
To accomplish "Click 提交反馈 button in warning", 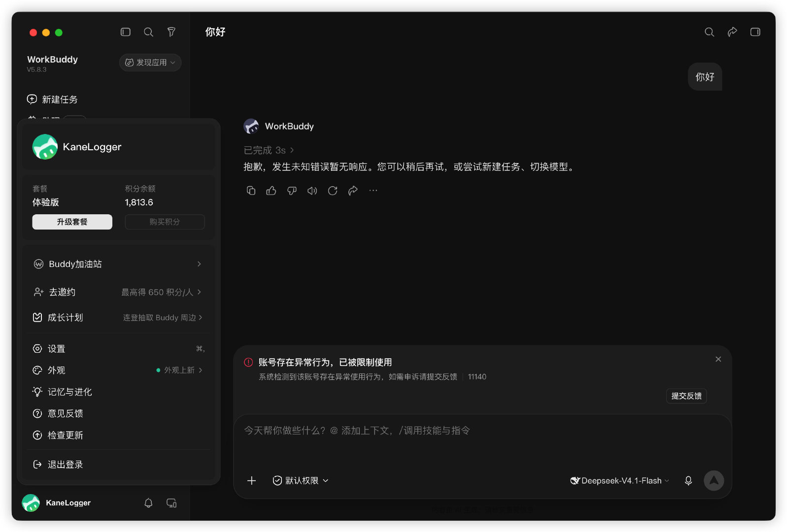I will click(x=686, y=396).
